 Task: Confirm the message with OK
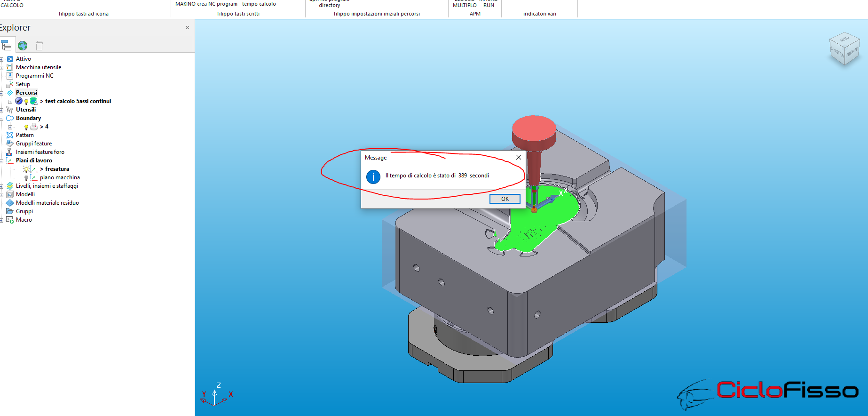[x=505, y=199]
